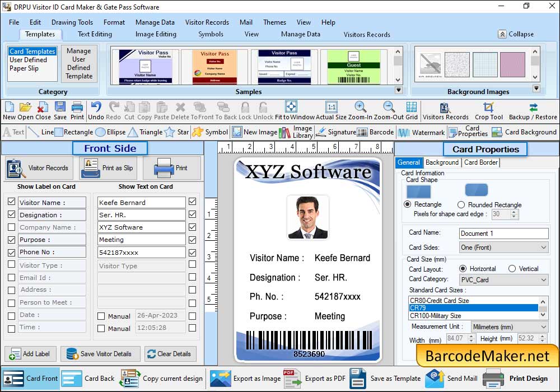Viewport: 560px width, 392px height.
Task: Click the Print as Slip button
Action: (x=108, y=168)
